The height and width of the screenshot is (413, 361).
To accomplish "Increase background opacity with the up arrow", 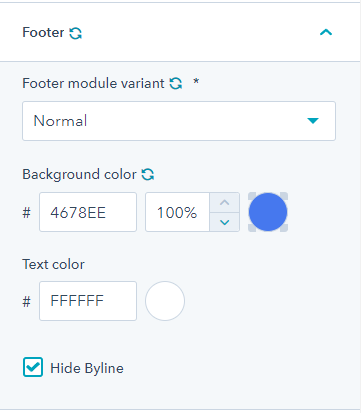I will point(225,202).
